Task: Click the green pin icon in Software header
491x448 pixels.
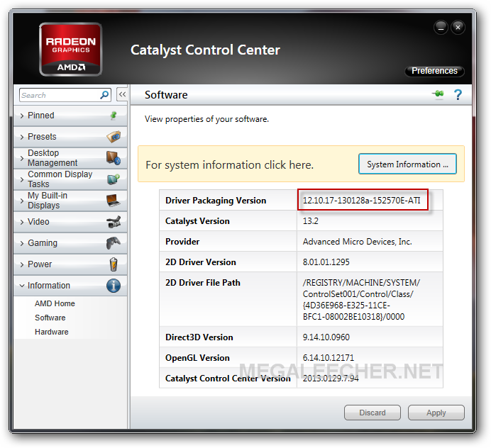Action: [438, 94]
